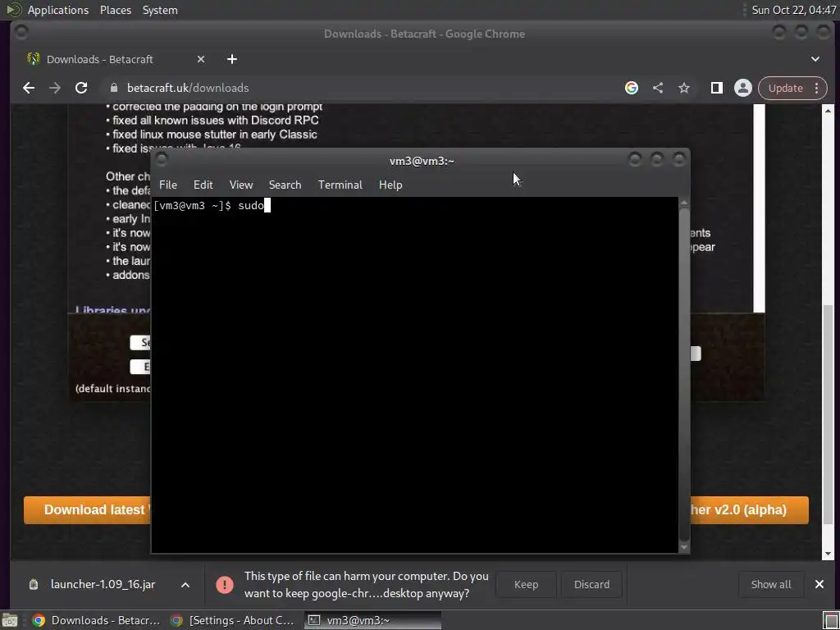Open the Places menu
840x630 pixels.
[116, 10]
